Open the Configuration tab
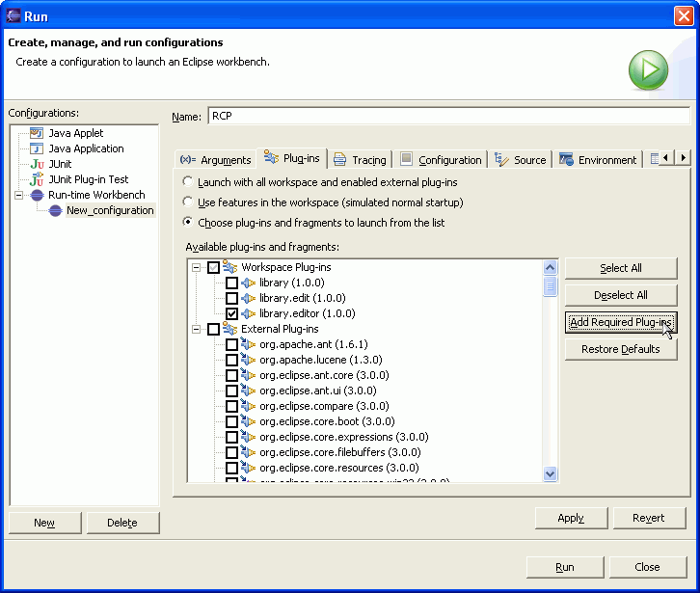 pyautogui.click(x=441, y=160)
